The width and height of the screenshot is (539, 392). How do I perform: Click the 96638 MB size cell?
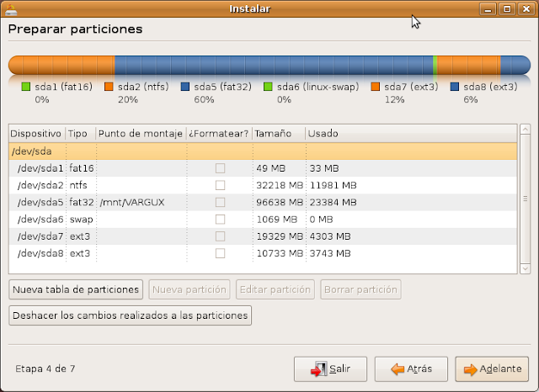[280, 203]
